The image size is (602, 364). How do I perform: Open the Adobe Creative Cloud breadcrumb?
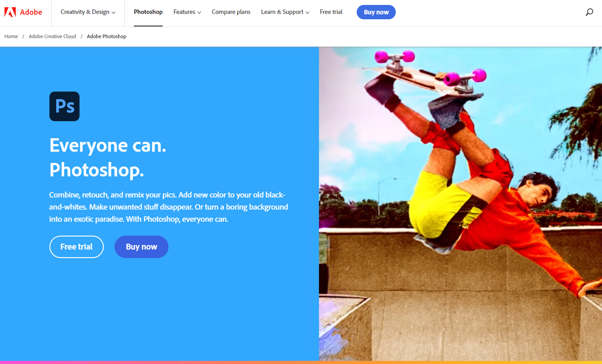[53, 36]
